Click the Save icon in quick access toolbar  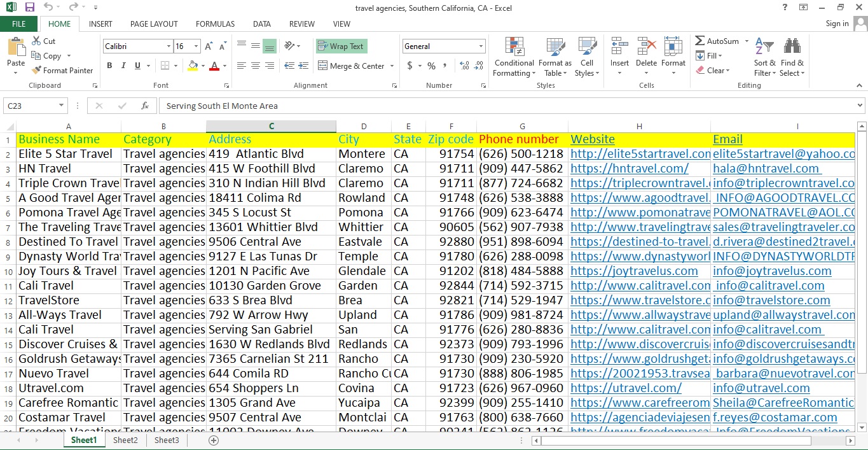pos(30,8)
